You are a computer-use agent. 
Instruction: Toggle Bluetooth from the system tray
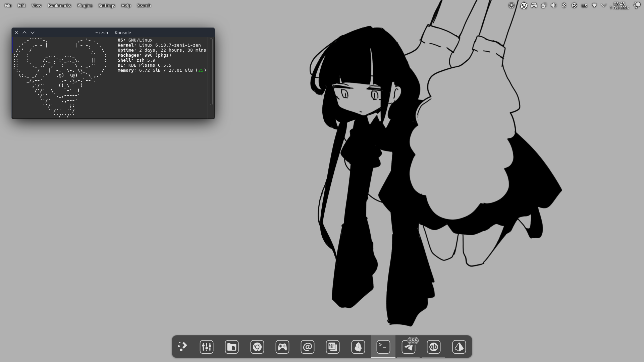click(564, 5)
